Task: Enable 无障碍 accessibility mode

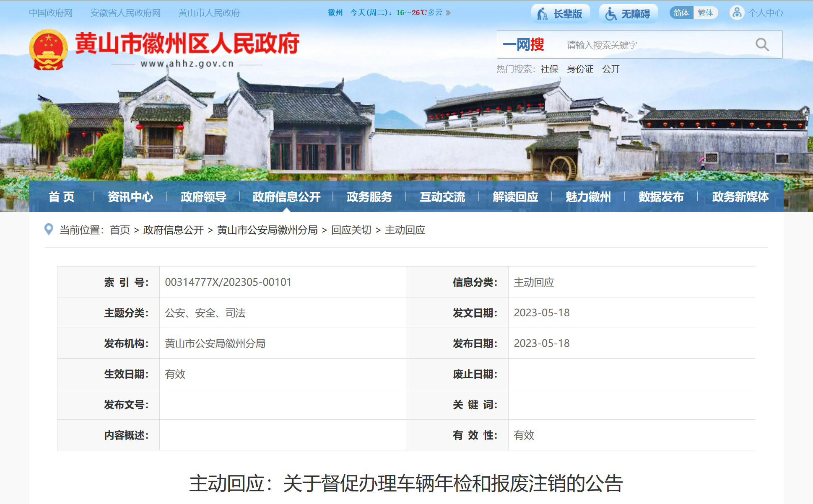Action: tap(628, 13)
